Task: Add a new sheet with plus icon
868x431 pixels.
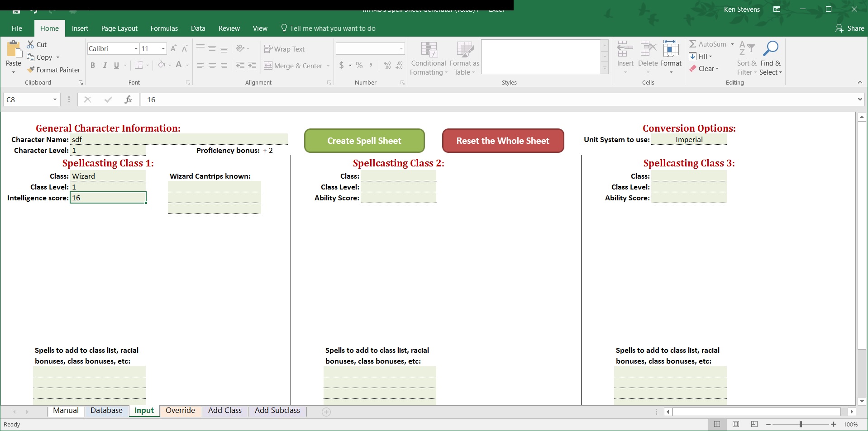Action: [x=326, y=412]
